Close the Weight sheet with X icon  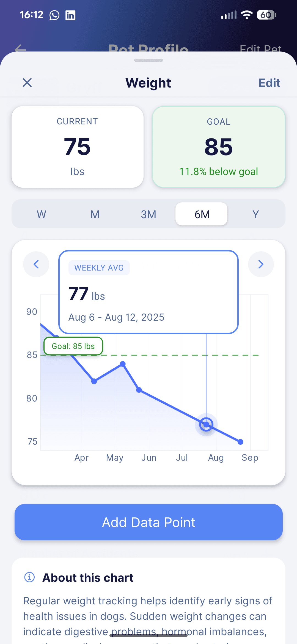click(27, 83)
